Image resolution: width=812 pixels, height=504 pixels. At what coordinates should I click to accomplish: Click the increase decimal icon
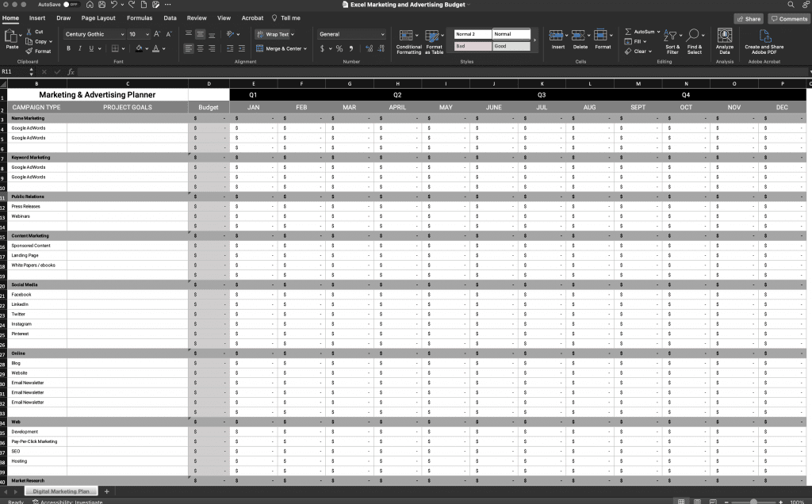point(369,48)
